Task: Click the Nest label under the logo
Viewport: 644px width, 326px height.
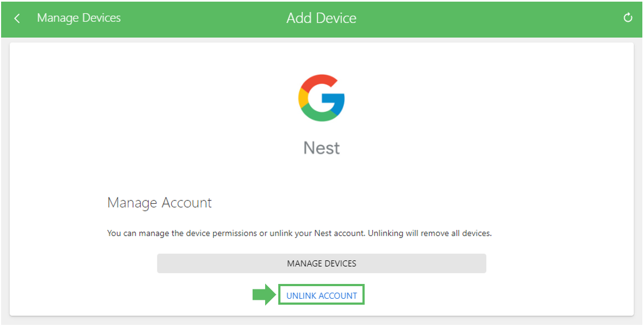Action: point(321,147)
